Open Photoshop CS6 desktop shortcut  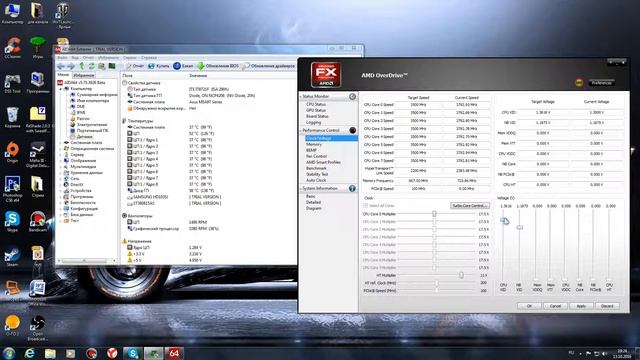coord(13,190)
